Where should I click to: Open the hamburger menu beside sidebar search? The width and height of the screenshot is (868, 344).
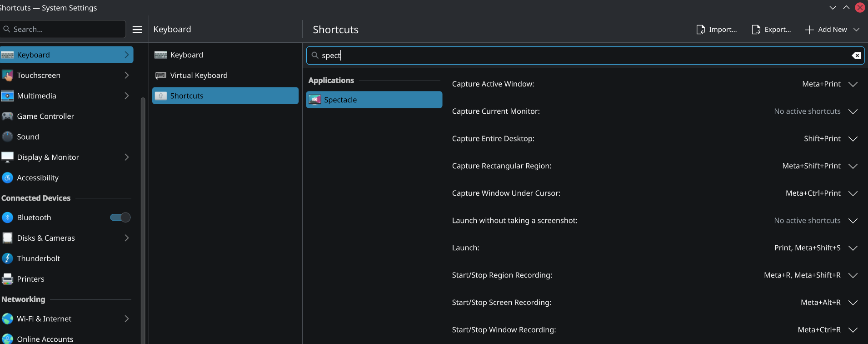pos(137,30)
